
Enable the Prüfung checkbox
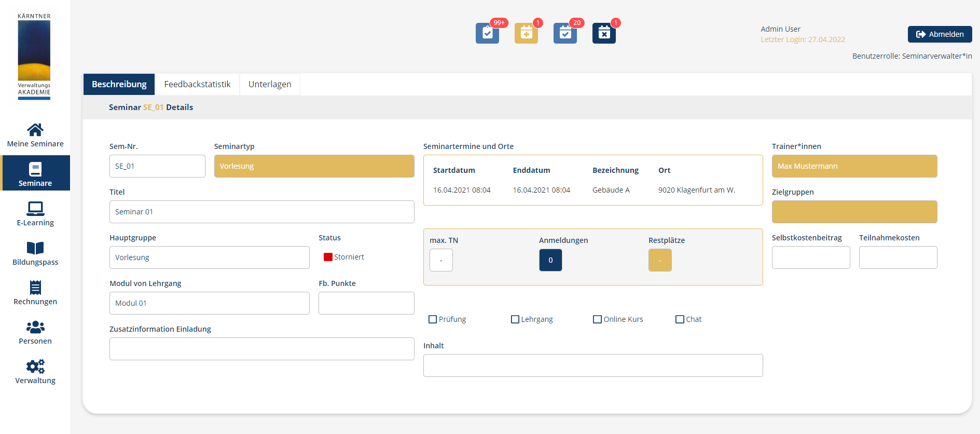[x=433, y=319]
